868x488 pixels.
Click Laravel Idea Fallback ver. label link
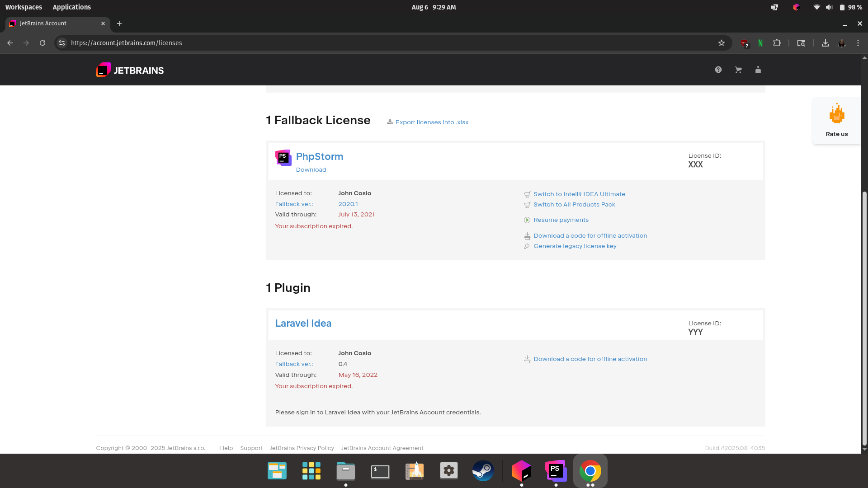(294, 364)
